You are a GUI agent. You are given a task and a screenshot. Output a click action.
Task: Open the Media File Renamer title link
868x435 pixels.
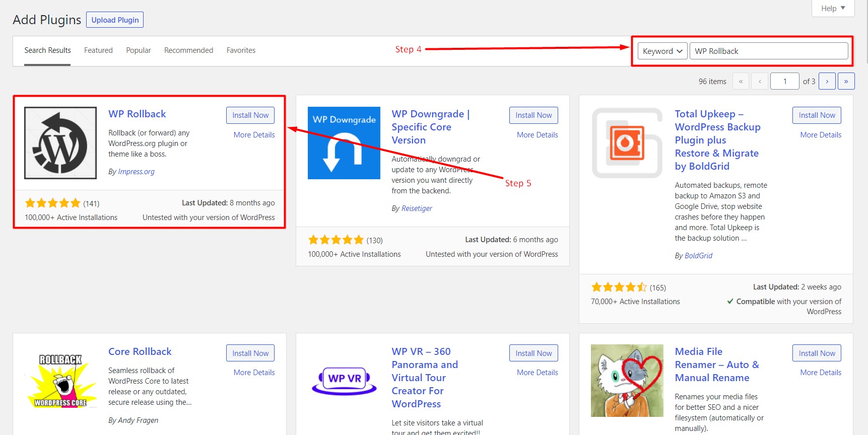click(x=717, y=365)
